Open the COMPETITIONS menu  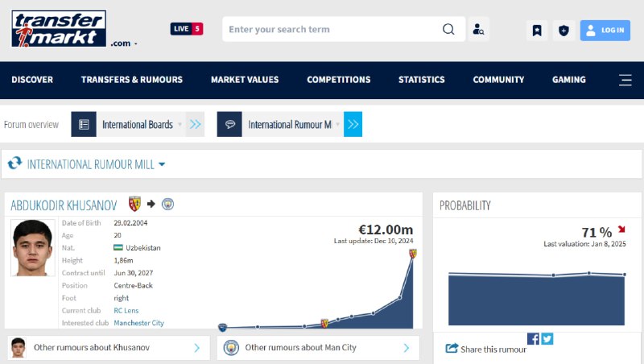pyautogui.click(x=339, y=80)
